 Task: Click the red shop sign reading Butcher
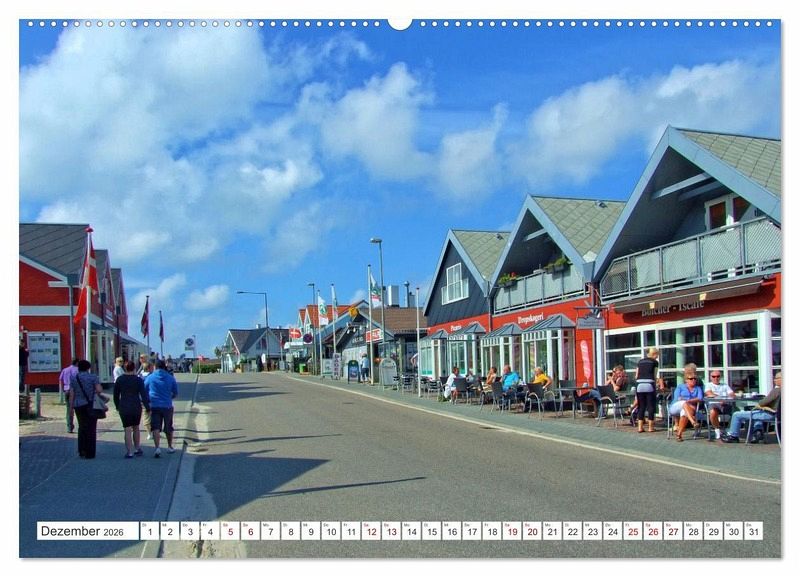pos(672,308)
